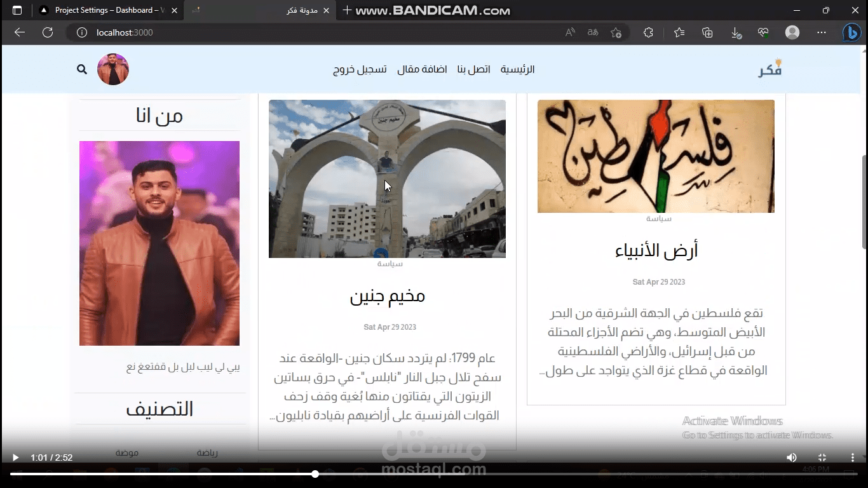The height and width of the screenshot is (488, 868).
Task: Add this page to favorites star
Action: (x=616, y=32)
